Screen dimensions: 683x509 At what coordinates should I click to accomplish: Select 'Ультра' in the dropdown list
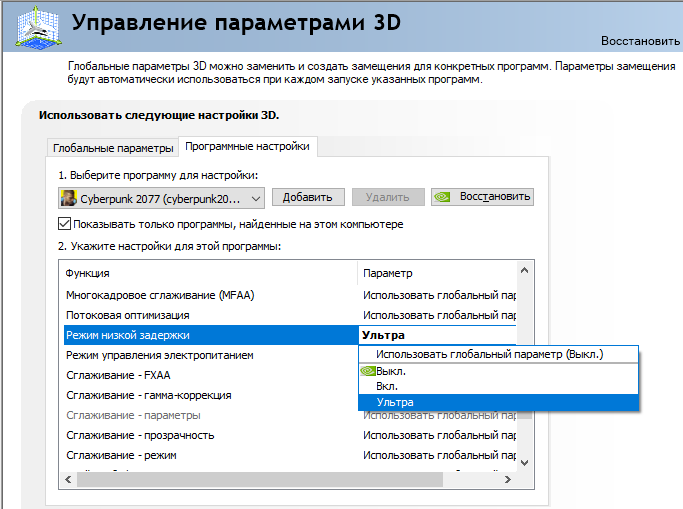(395, 402)
